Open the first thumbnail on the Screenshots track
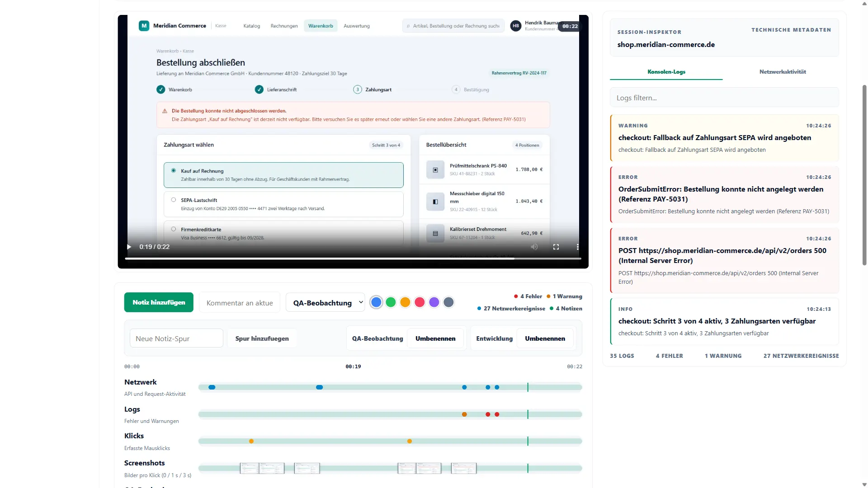The height and width of the screenshot is (488, 868). [249, 468]
